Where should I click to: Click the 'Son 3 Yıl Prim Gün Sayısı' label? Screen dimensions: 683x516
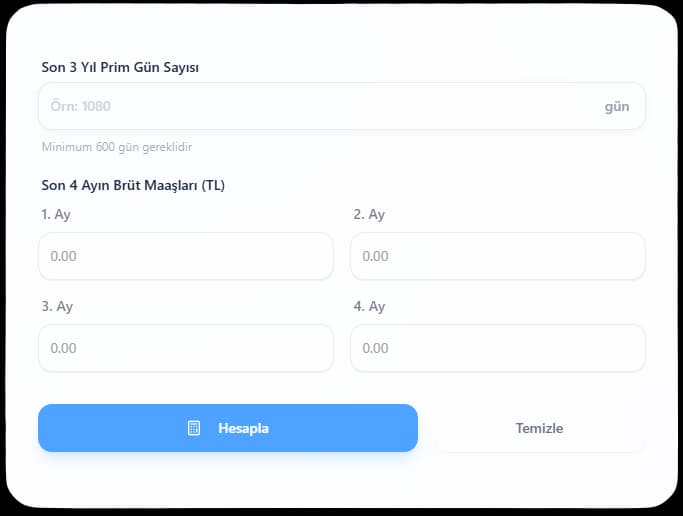[120, 67]
